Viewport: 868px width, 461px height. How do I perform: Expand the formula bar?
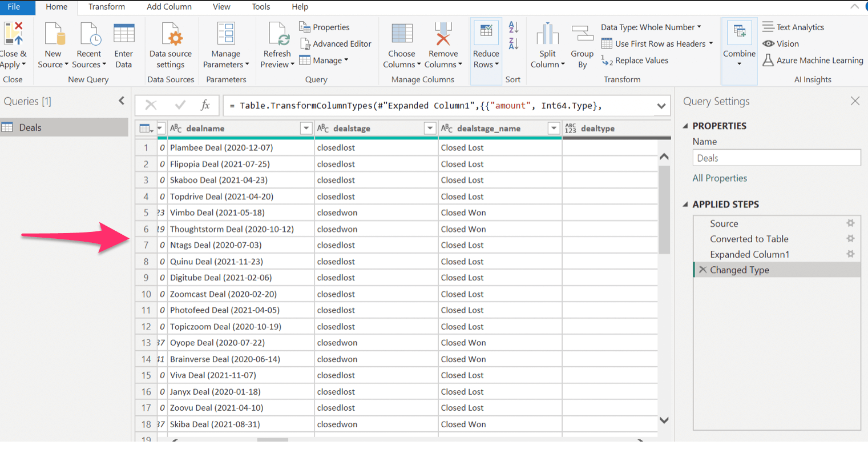(661, 106)
